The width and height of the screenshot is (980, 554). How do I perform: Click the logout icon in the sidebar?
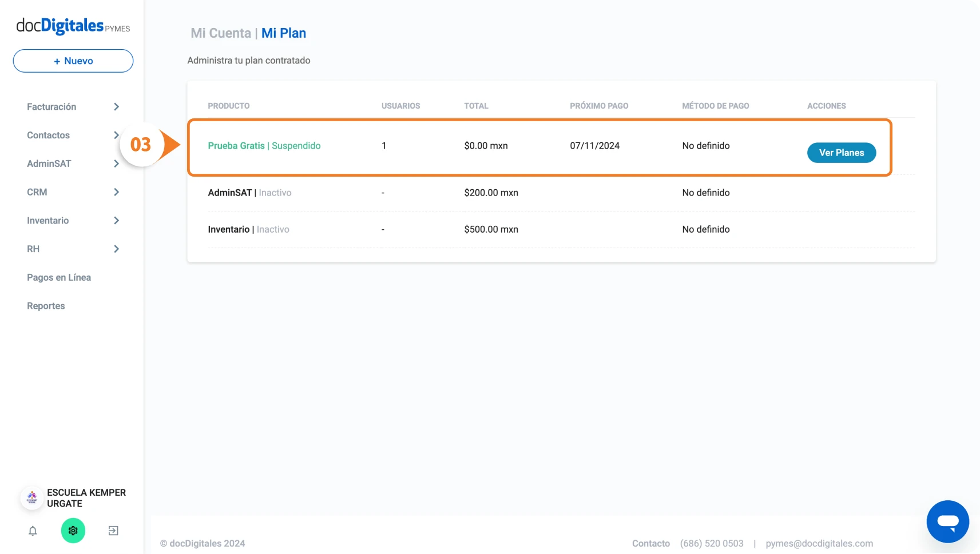(113, 531)
